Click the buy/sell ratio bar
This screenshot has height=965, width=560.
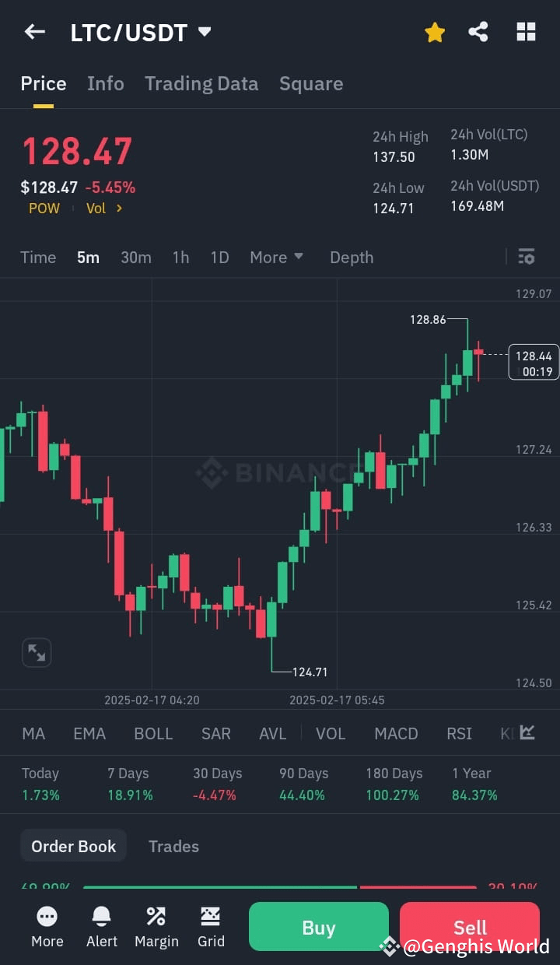(x=280, y=886)
